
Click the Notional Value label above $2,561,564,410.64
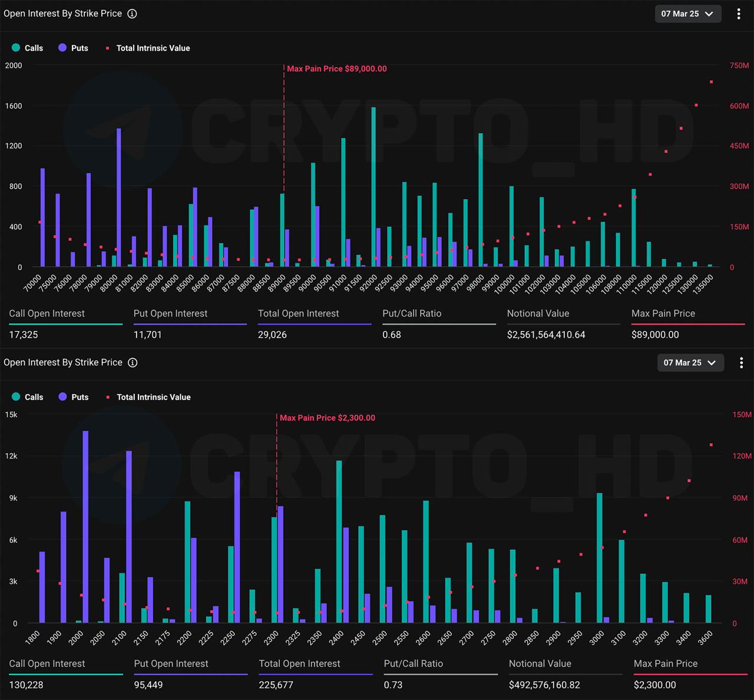538,313
